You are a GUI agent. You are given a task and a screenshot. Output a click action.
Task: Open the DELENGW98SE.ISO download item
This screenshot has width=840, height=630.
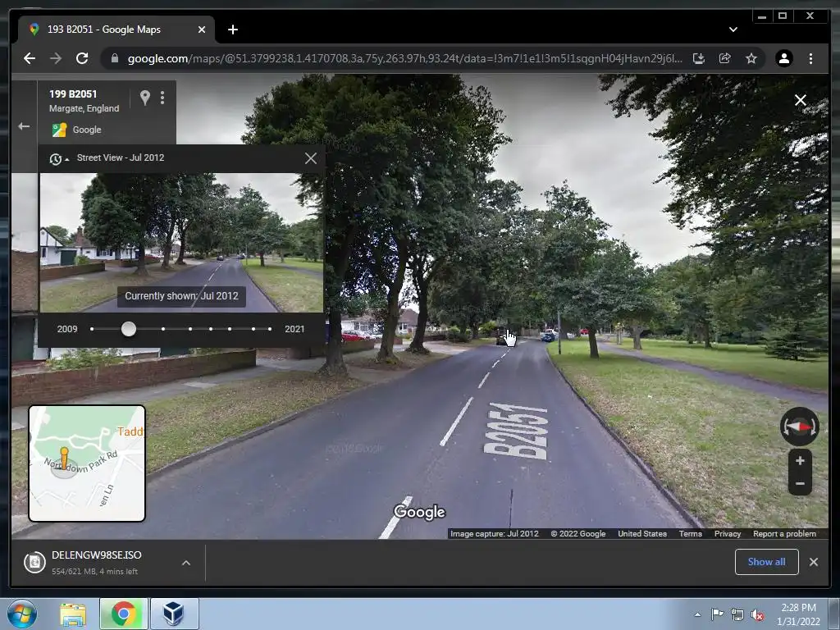97,563
